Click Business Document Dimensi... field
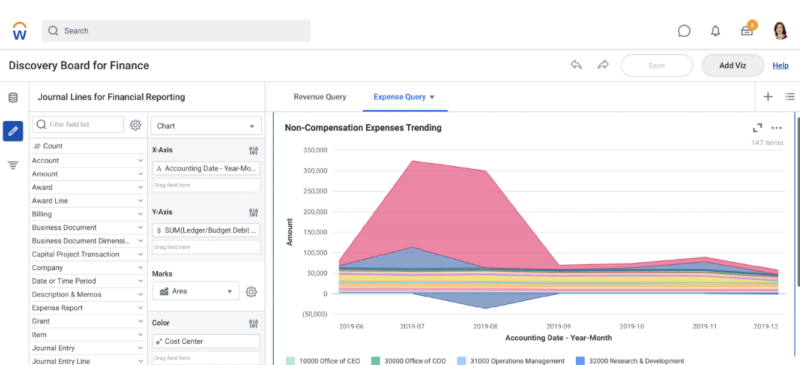 pyautogui.click(x=88, y=241)
